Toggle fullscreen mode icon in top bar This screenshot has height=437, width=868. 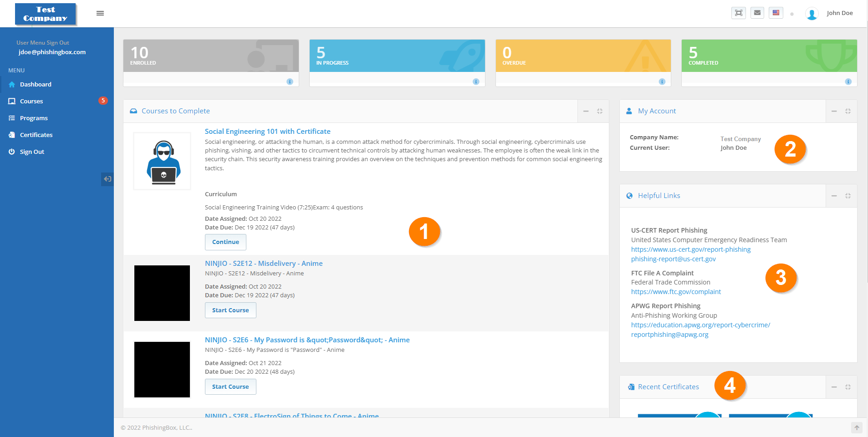click(739, 13)
